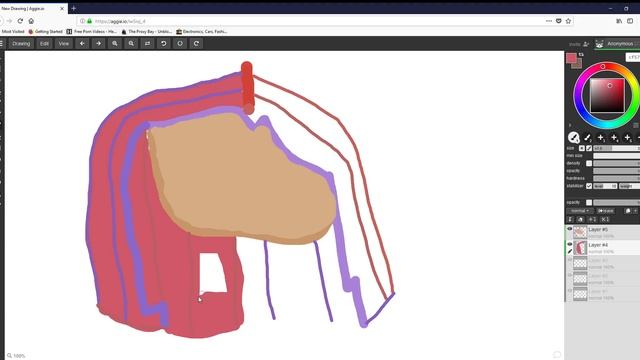Open the Most Visited bookmark folder

tap(13, 31)
